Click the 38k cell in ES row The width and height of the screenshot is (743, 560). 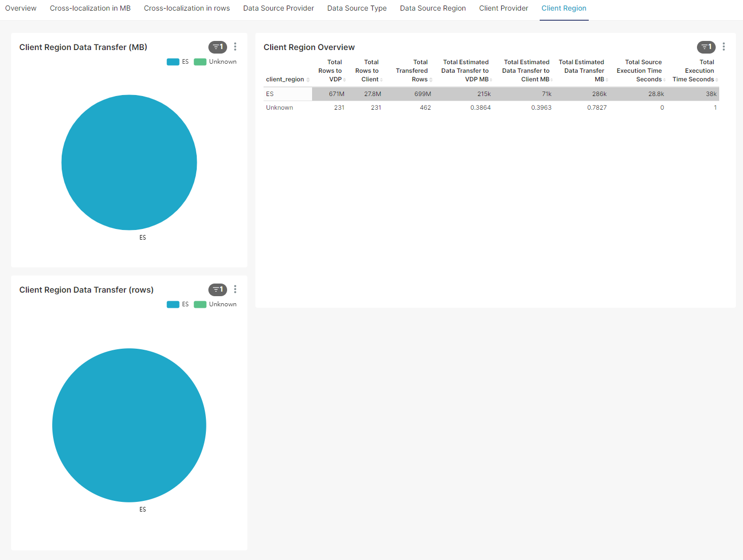click(711, 94)
